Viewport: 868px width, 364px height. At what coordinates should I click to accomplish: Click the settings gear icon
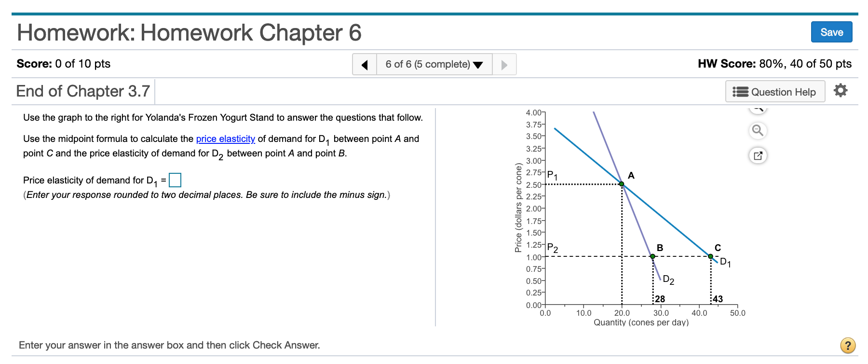point(840,90)
